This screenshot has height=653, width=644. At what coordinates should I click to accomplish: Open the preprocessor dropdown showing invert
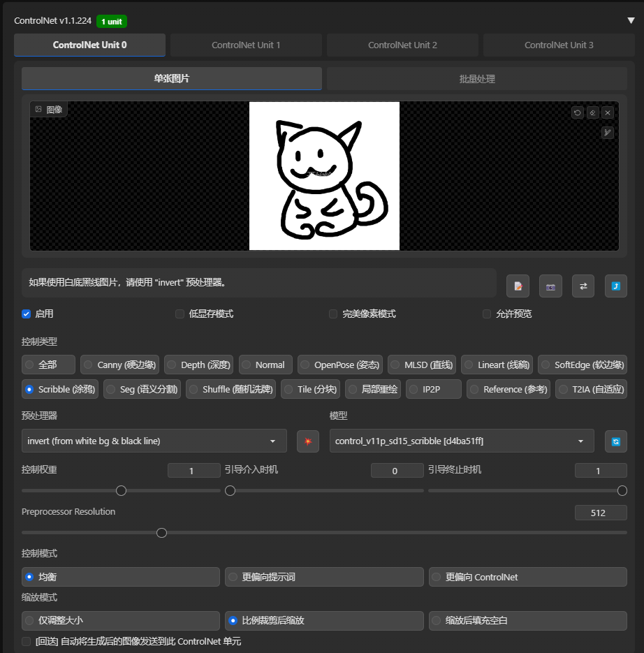click(154, 441)
